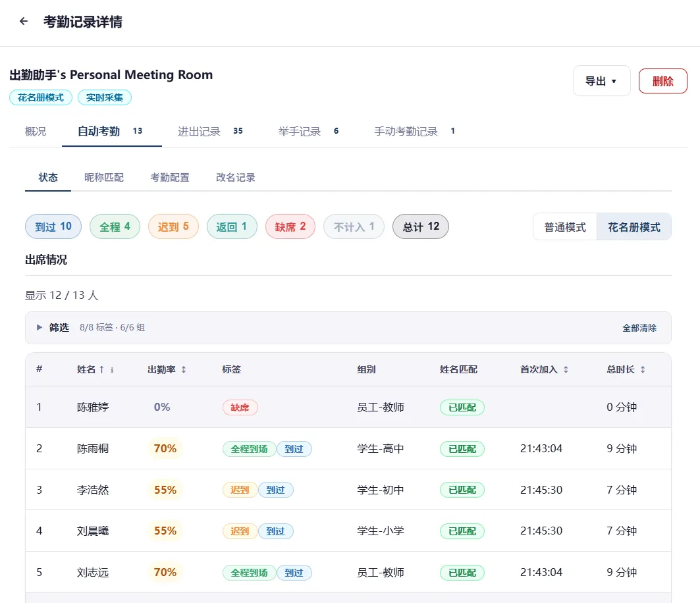This screenshot has width=700, height=603.
Task: Toggle the 迟到 5 filter chip
Action: [x=173, y=226]
